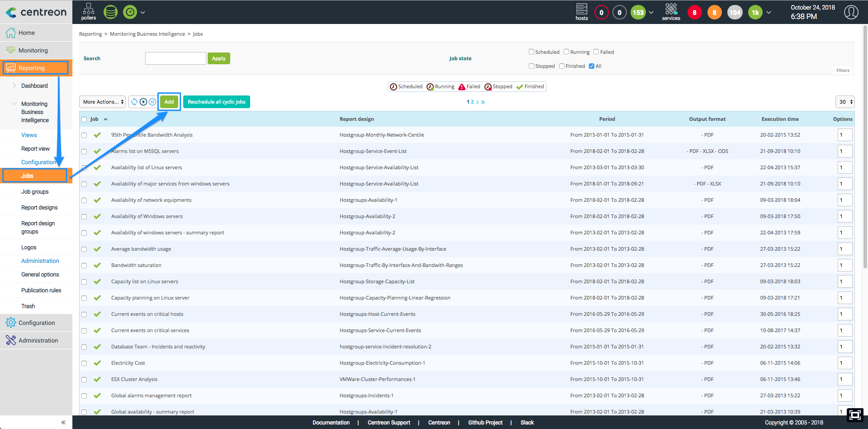
Task: Click the pause job icon
Action: click(152, 102)
